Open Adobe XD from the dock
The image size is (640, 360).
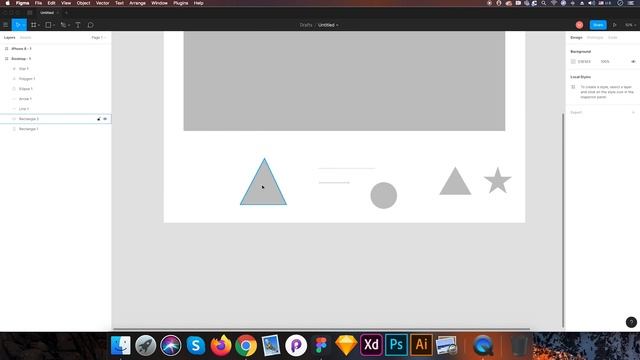click(371, 345)
